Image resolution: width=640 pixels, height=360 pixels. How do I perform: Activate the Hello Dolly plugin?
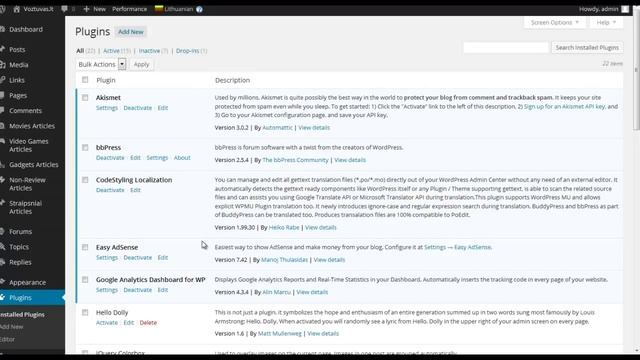click(107, 322)
